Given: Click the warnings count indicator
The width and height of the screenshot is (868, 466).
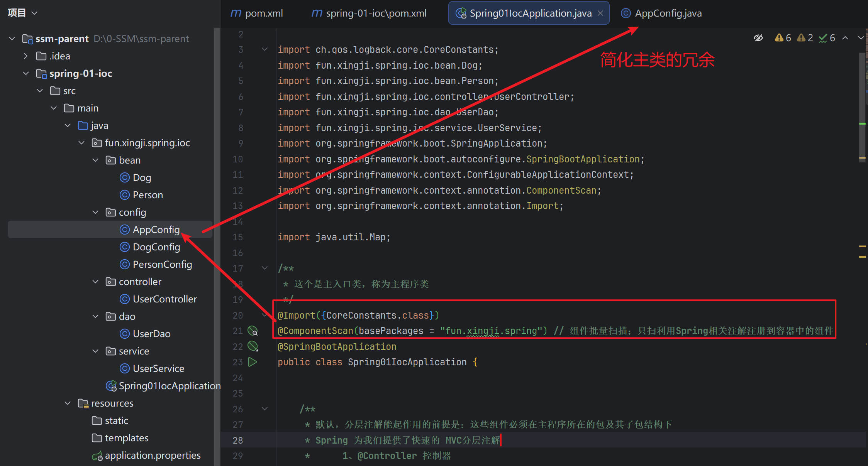Looking at the screenshot, I should pyautogui.click(x=783, y=38).
